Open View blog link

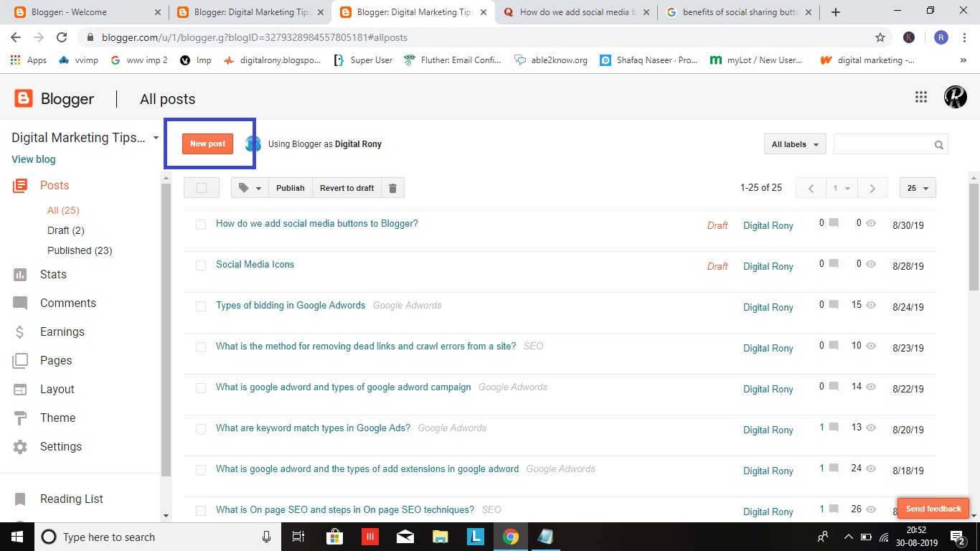(33, 159)
